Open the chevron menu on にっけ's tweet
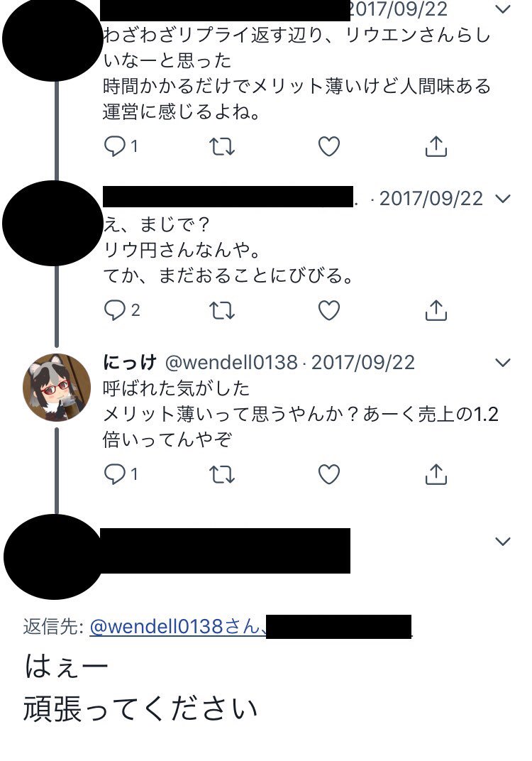The image size is (532, 761). pyautogui.click(x=504, y=363)
